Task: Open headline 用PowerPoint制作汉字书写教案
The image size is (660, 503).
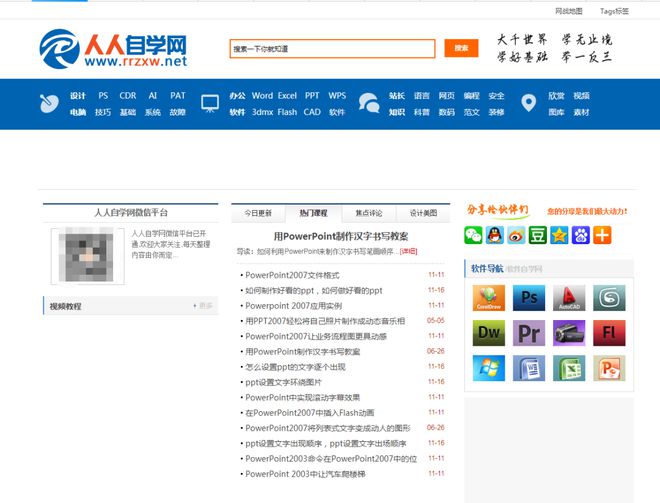Action: pos(341,236)
